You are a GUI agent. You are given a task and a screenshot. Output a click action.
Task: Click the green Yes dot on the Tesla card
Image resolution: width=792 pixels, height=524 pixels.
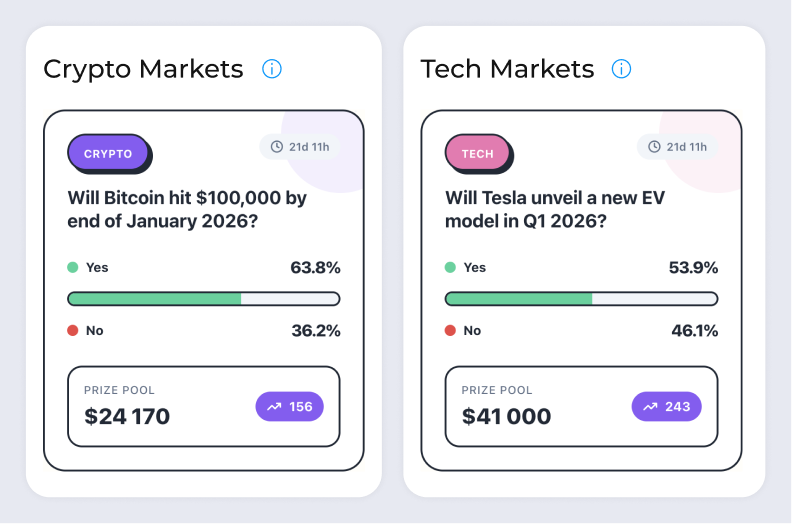point(450,267)
